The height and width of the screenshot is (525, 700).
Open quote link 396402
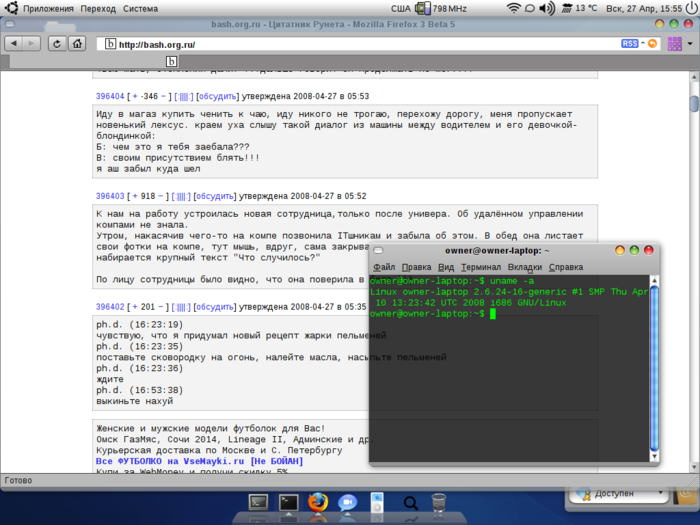[x=110, y=307]
